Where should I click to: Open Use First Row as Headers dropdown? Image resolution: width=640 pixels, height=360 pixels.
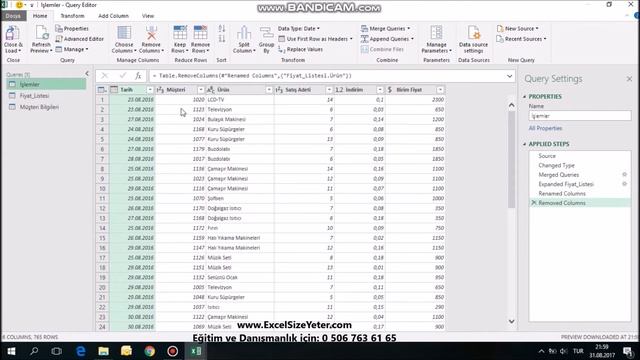tap(316, 39)
